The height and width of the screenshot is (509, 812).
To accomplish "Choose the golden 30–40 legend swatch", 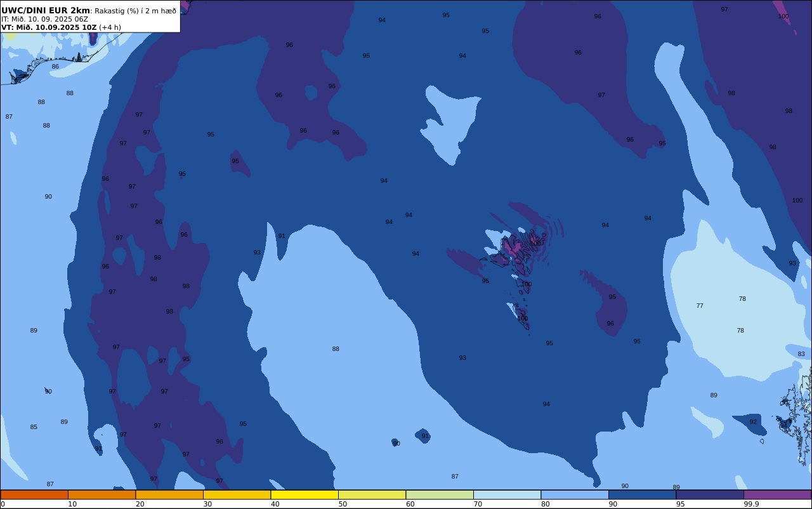I will 237,494.
